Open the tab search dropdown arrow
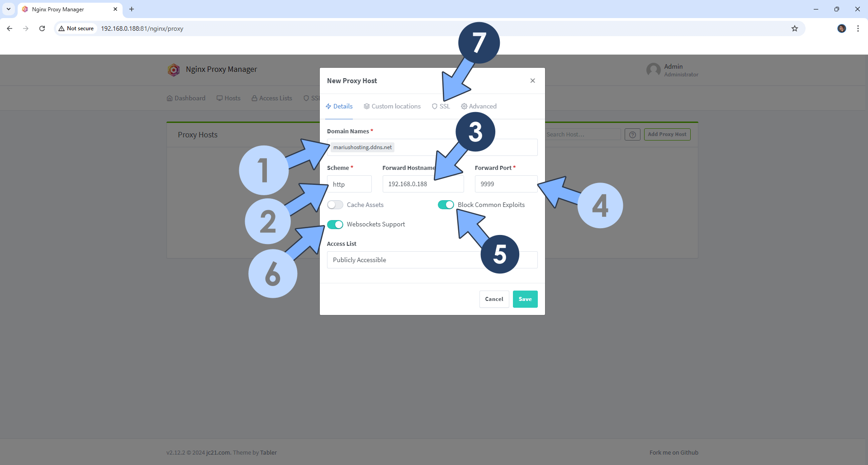 click(x=8, y=9)
